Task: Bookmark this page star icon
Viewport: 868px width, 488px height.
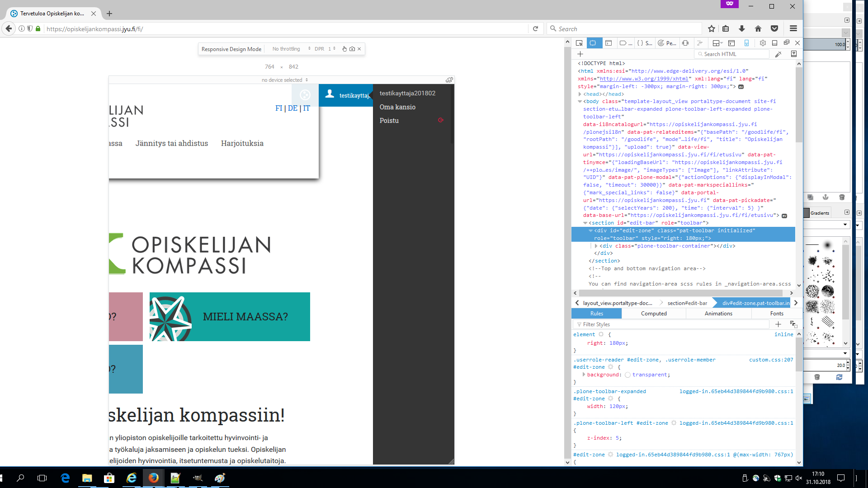Action: click(712, 28)
